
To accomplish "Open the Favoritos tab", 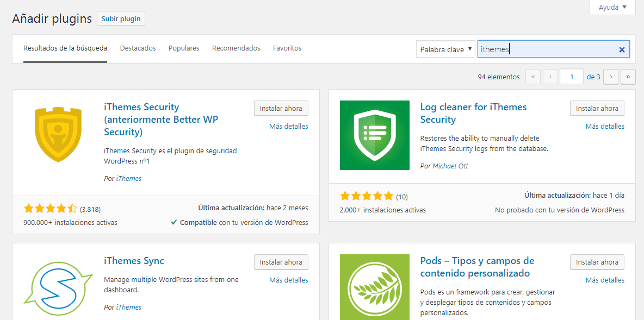I will click(287, 48).
